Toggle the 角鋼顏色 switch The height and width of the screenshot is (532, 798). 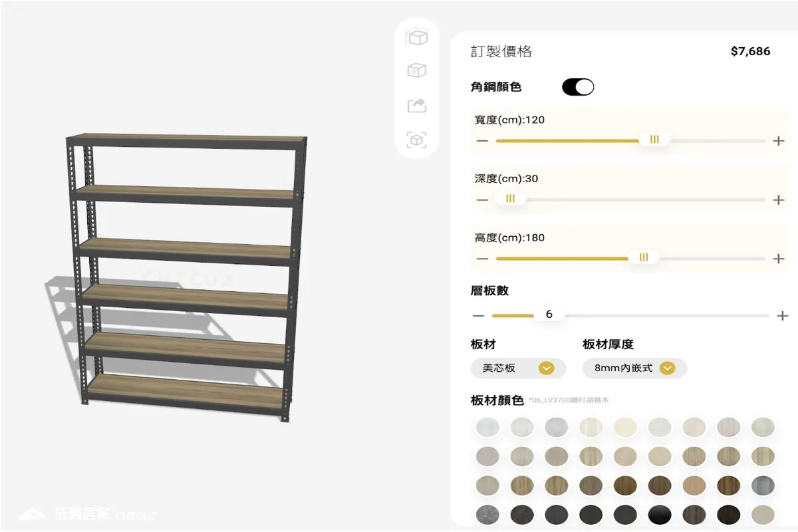578,87
